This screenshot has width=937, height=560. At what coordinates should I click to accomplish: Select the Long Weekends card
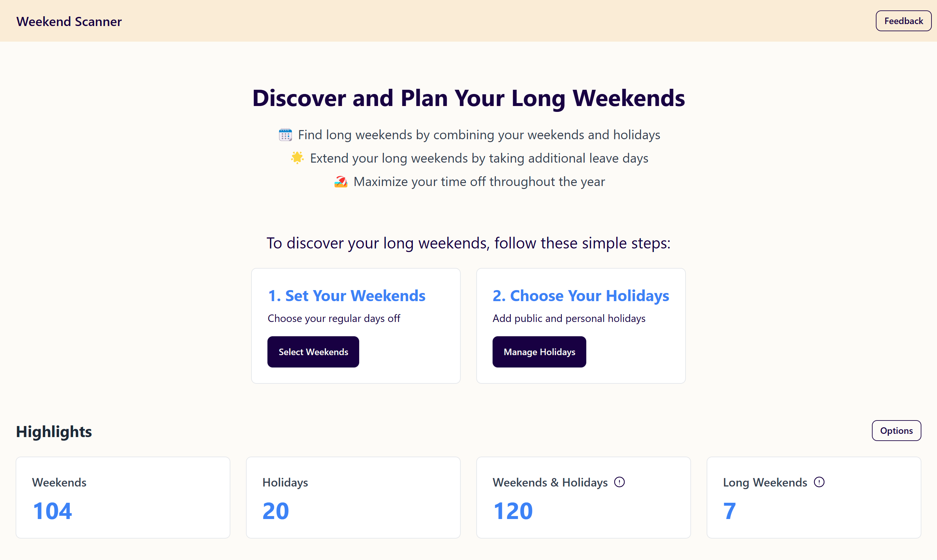814,498
